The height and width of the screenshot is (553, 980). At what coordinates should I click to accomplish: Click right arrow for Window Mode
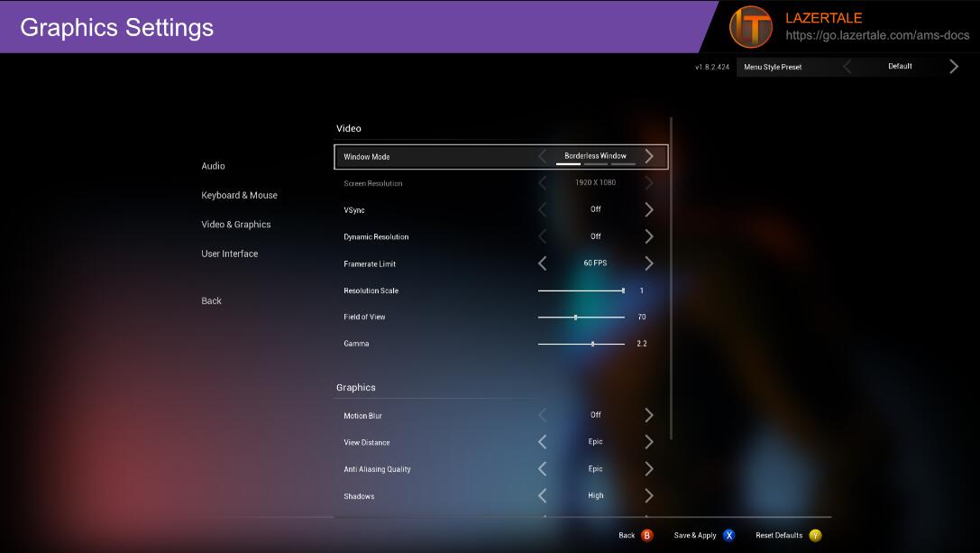649,157
